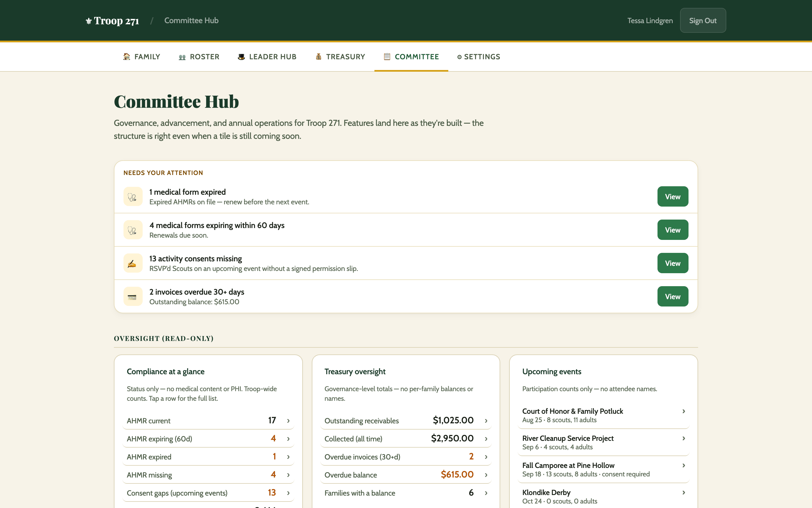This screenshot has height=508, width=812.
Task: Open Outstanding receivables chevron
Action: tap(486, 421)
